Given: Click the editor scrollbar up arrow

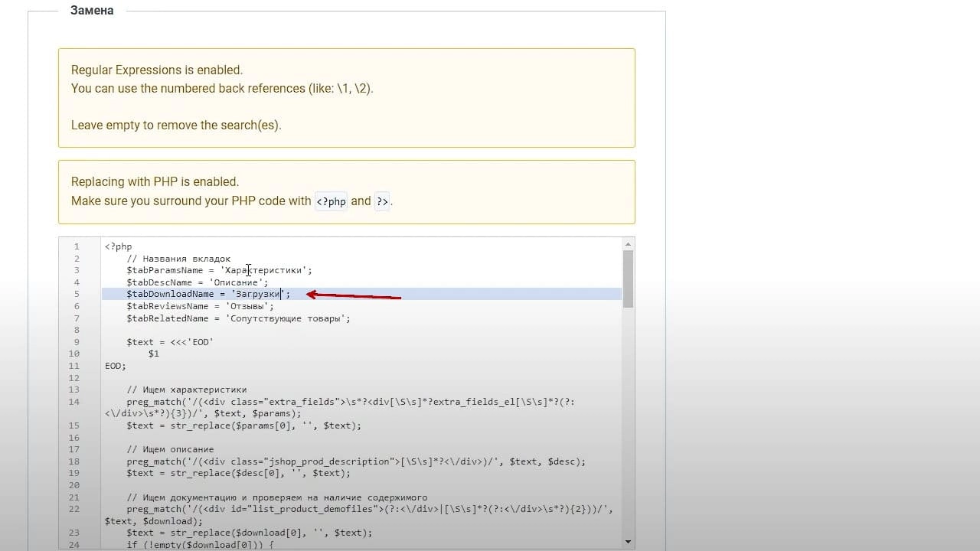Looking at the screenshot, I should pos(628,244).
